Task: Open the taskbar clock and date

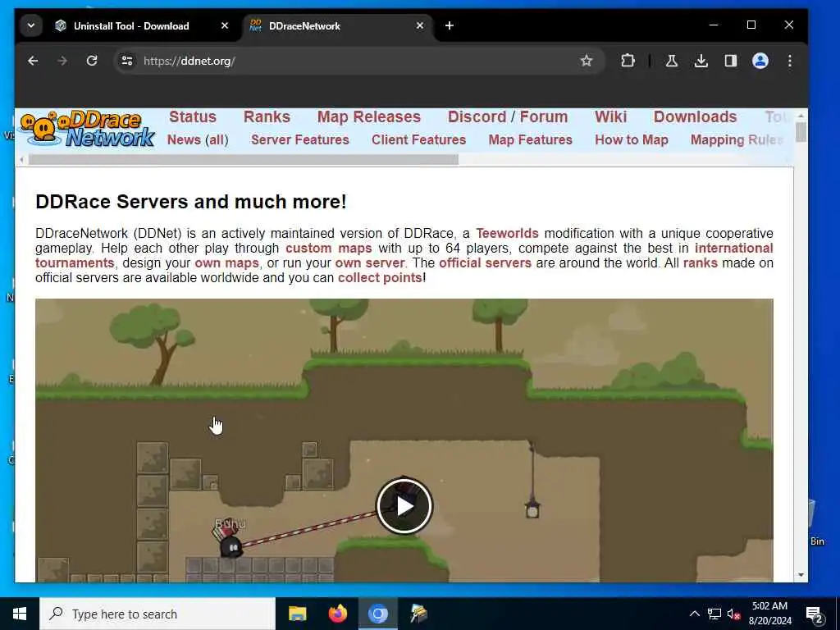Action: pyautogui.click(x=769, y=614)
